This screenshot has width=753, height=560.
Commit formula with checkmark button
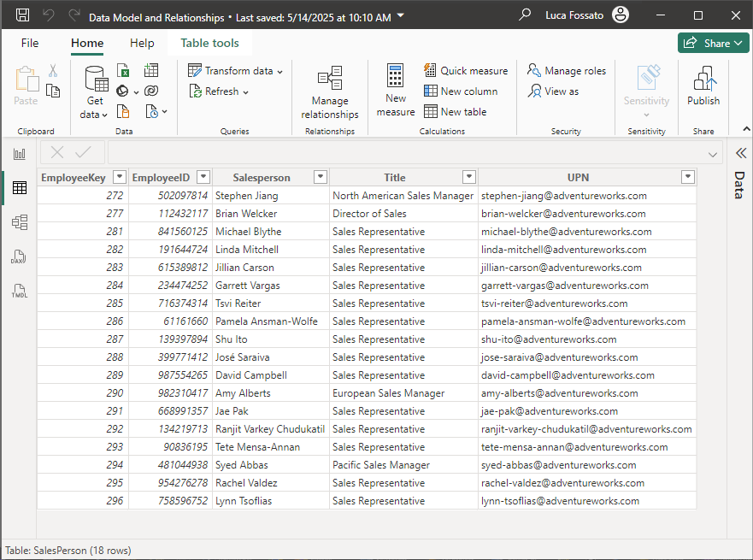click(83, 153)
